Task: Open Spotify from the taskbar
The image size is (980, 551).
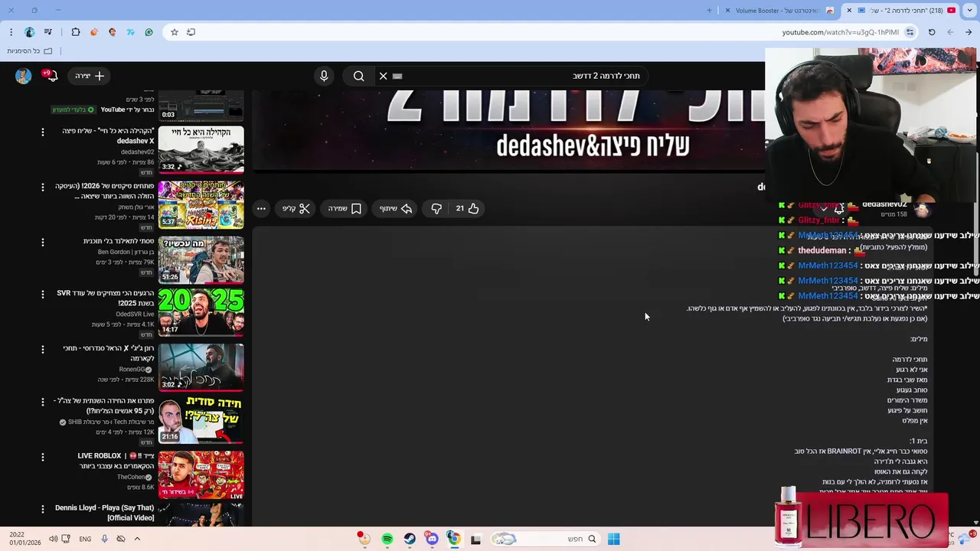Action: tap(387, 539)
